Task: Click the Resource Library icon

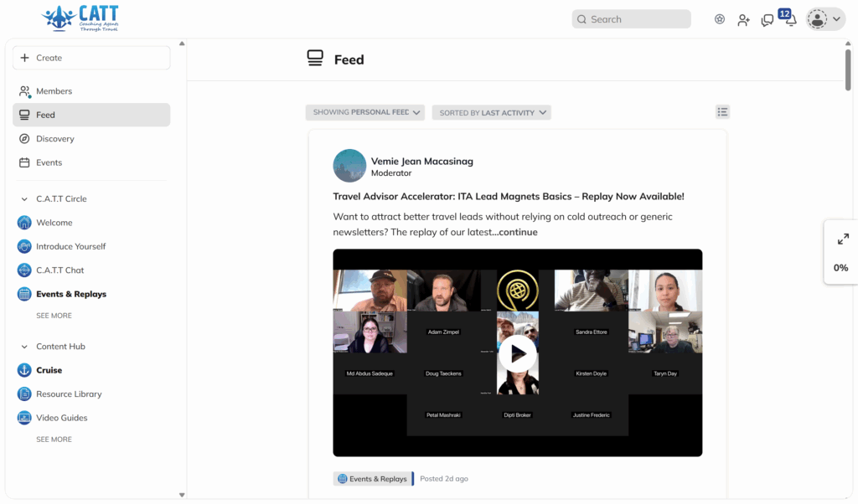Action: click(24, 393)
